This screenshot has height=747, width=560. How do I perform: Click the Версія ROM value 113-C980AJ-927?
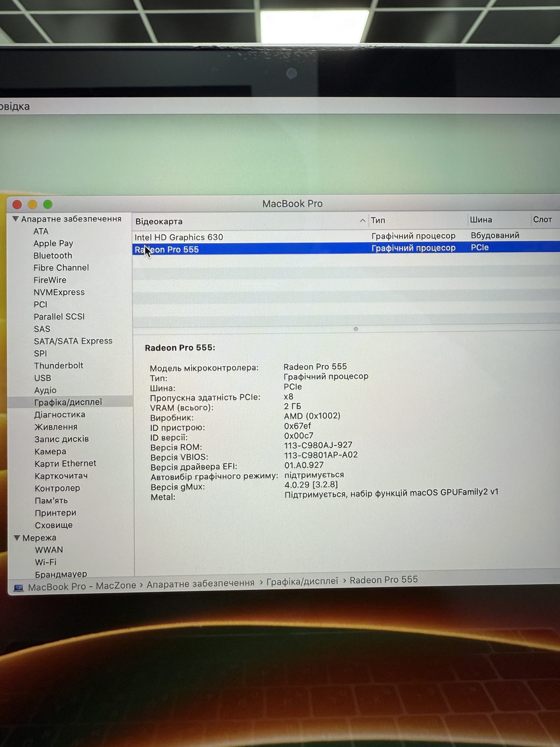click(x=318, y=445)
